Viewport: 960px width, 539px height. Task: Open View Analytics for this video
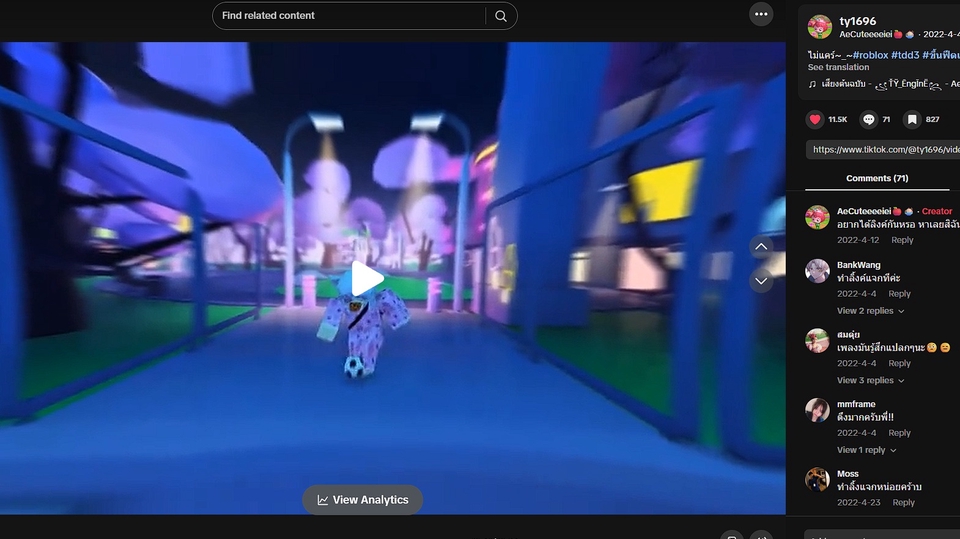click(362, 500)
